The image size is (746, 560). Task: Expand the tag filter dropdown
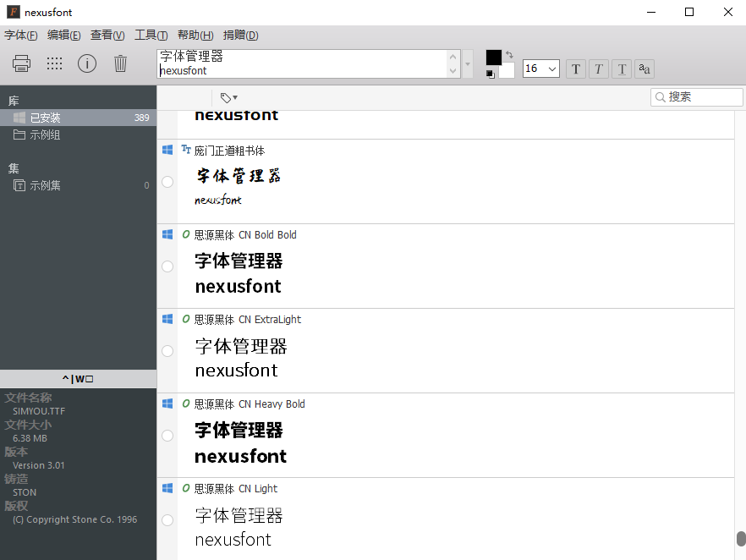228,97
